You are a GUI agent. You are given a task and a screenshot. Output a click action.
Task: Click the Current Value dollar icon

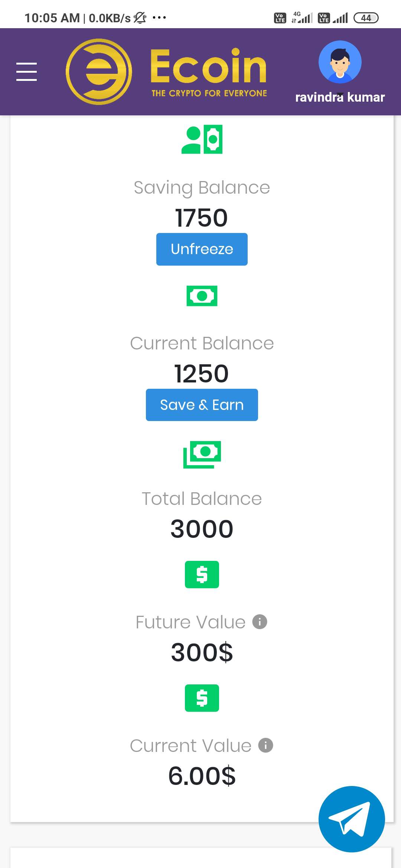click(x=202, y=698)
